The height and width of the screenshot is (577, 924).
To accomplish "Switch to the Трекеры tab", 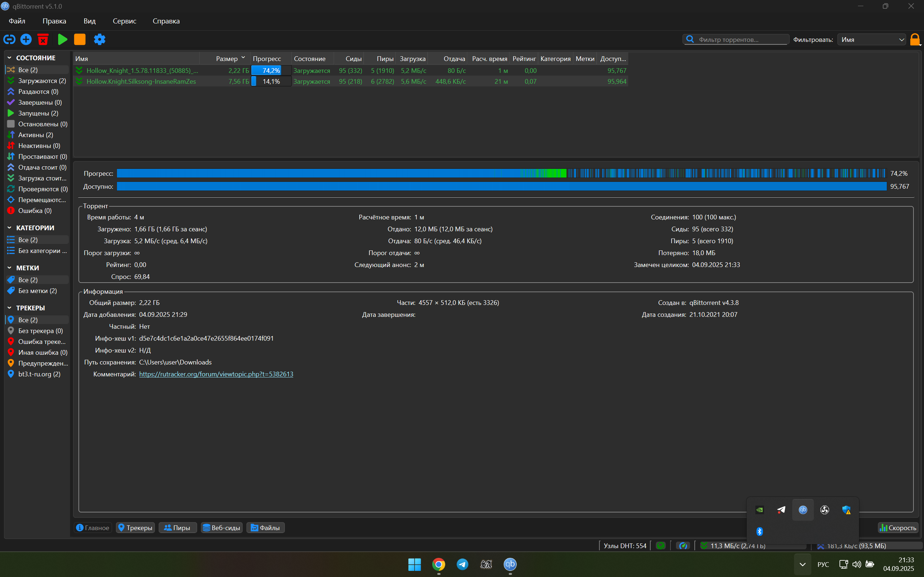I will click(135, 528).
